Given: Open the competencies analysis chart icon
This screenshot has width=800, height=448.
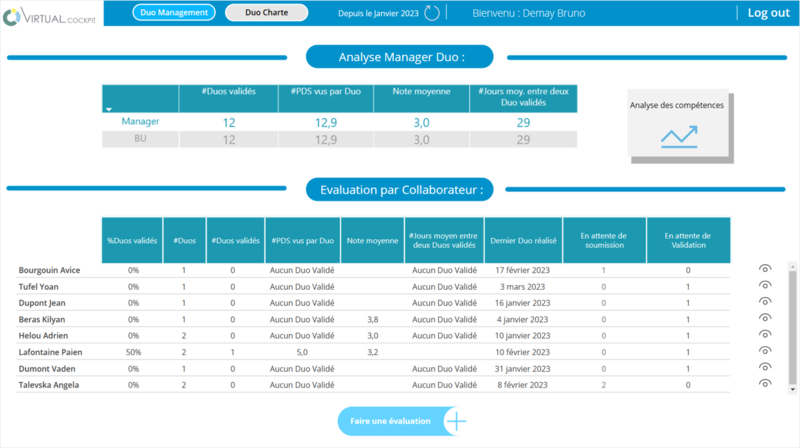Looking at the screenshot, I should (x=677, y=135).
